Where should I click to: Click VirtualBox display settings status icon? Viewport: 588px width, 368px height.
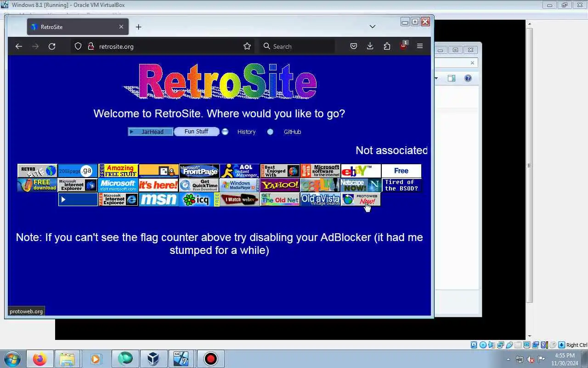click(x=527, y=345)
